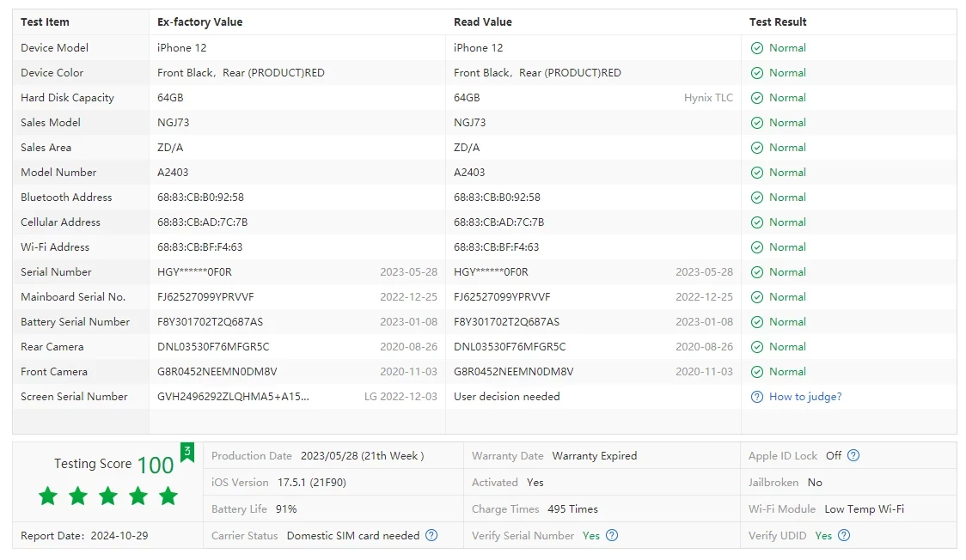The width and height of the screenshot is (966, 560).
Task: Click the Normal check icon for Sales Model
Action: click(x=756, y=123)
